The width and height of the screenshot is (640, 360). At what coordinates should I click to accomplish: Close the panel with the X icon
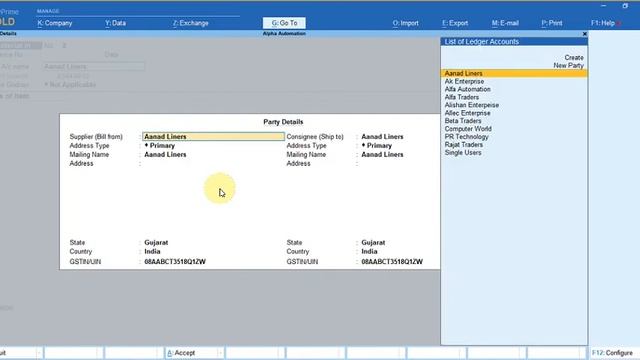point(584,34)
